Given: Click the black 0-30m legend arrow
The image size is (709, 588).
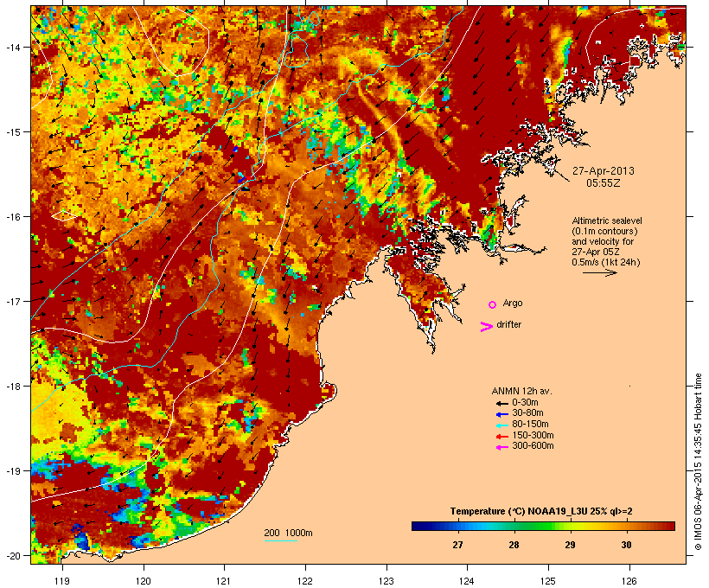Looking at the screenshot, I should (501, 404).
